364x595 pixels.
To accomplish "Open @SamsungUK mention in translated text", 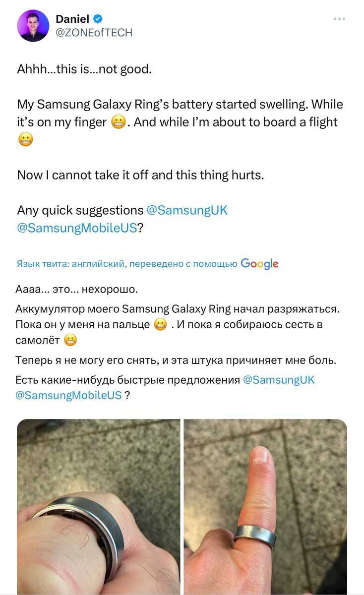I will pyautogui.click(x=279, y=380).
